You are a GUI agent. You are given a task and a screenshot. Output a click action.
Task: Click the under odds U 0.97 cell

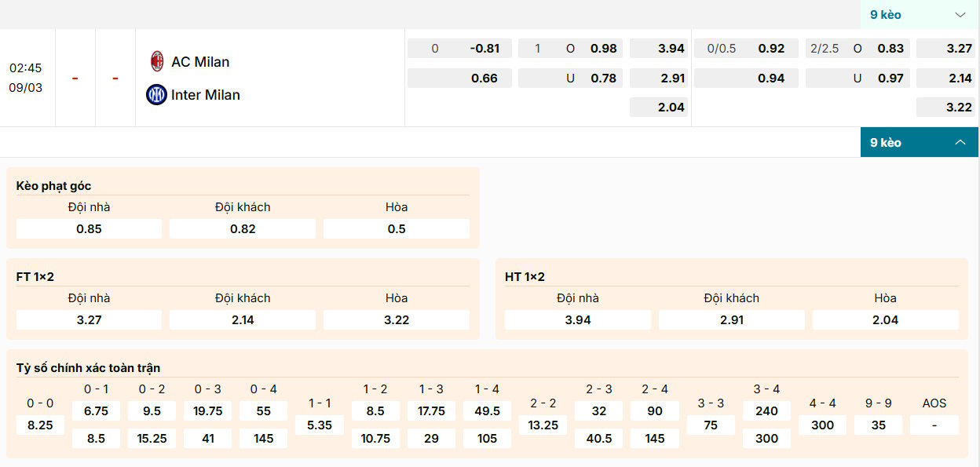pos(857,78)
